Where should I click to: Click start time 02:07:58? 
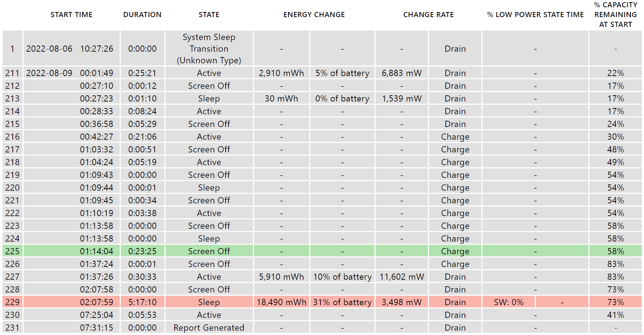[x=96, y=289]
